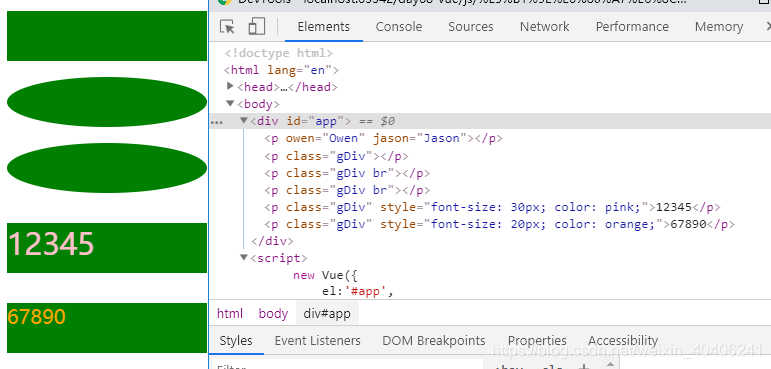Select the collapsed head node row
The image size is (771, 369).
[287, 87]
